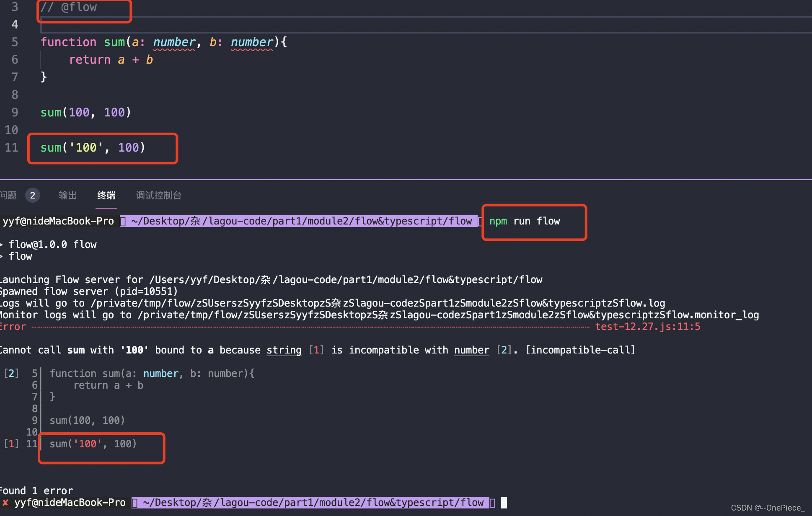812x516 pixels.
Task: Click the function sum declaration line
Action: coord(164,42)
